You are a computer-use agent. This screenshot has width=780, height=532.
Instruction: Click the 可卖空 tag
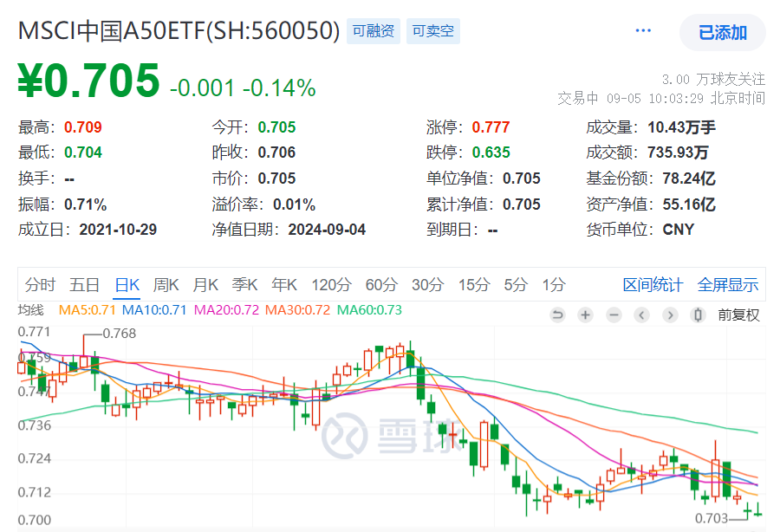(x=432, y=31)
